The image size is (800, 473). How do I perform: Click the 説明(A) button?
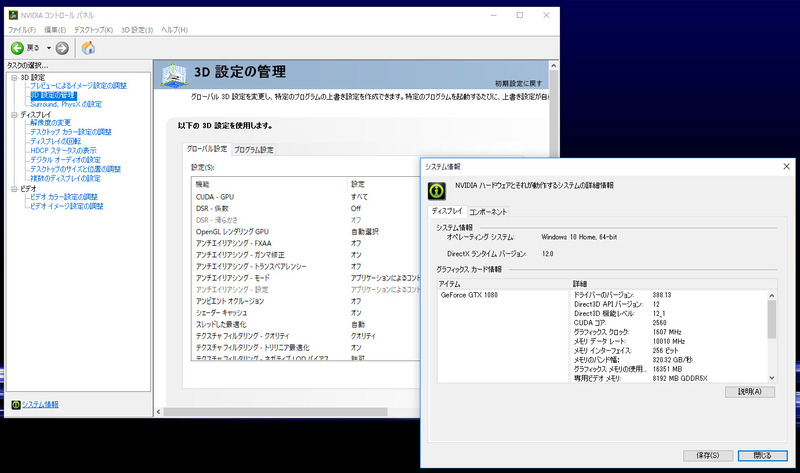coord(749,391)
